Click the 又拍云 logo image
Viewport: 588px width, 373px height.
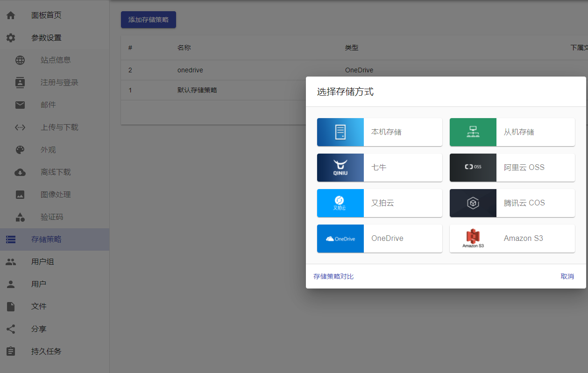(x=340, y=203)
